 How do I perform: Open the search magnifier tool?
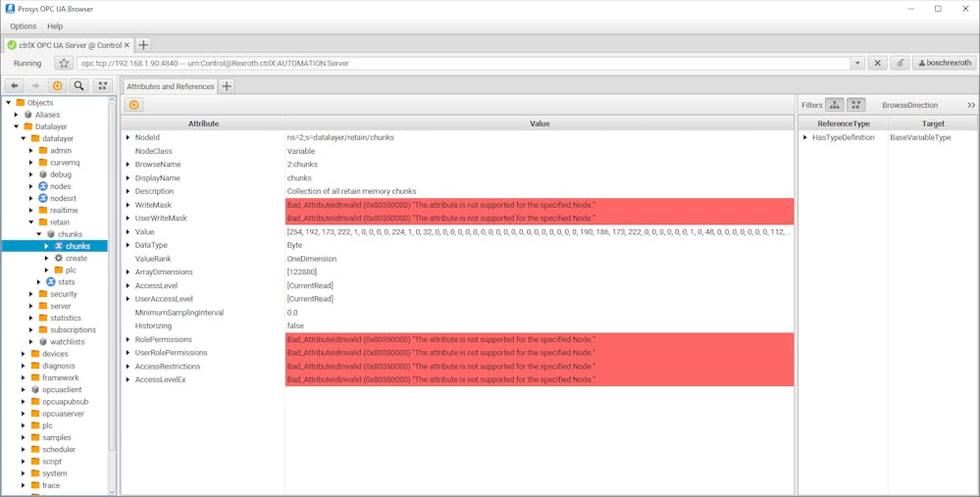tap(79, 86)
